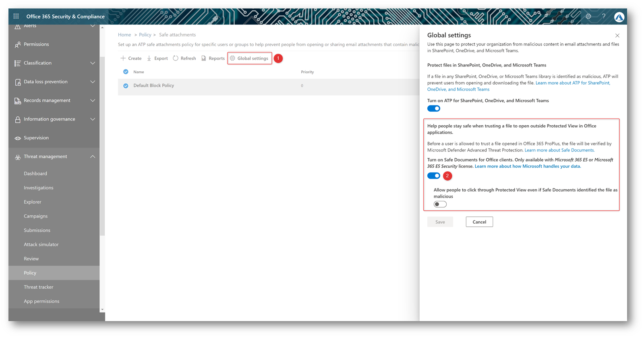Image resolution: width=644 pixels, height=338 pixels.
Task: Expand the Data loss prevention chevron
Action: (93, 82)
